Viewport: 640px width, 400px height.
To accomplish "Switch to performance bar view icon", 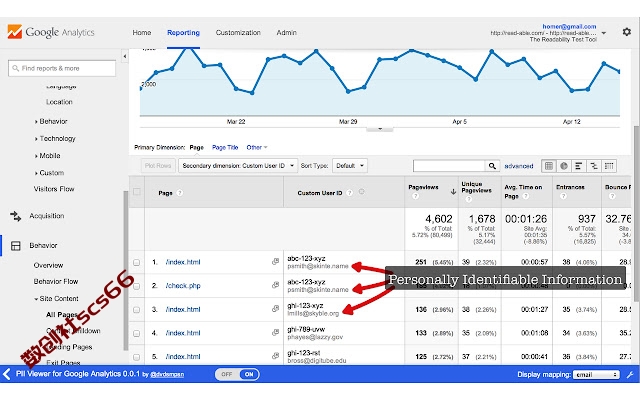I will tap(578, 166).
